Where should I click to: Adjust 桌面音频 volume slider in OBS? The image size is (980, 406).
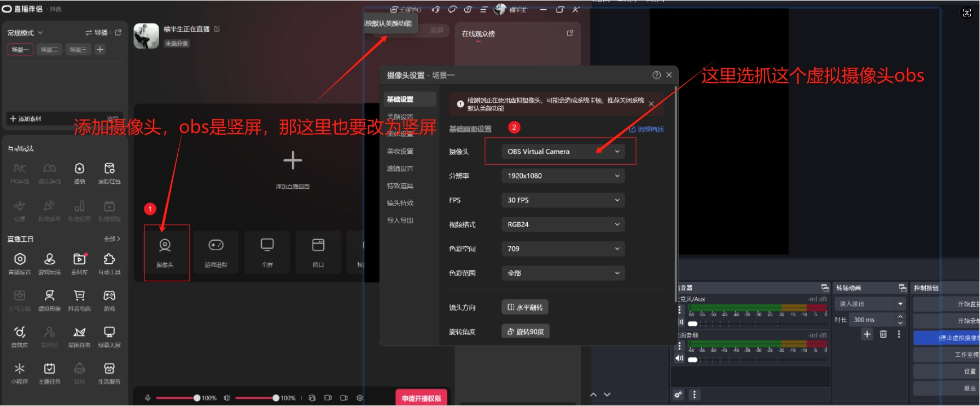pos(757,359)
